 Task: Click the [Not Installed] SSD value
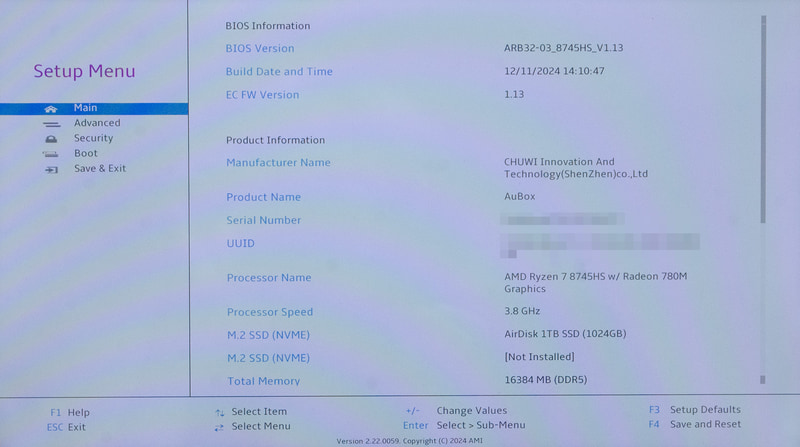pyautogui.click(x=539, y=357)
